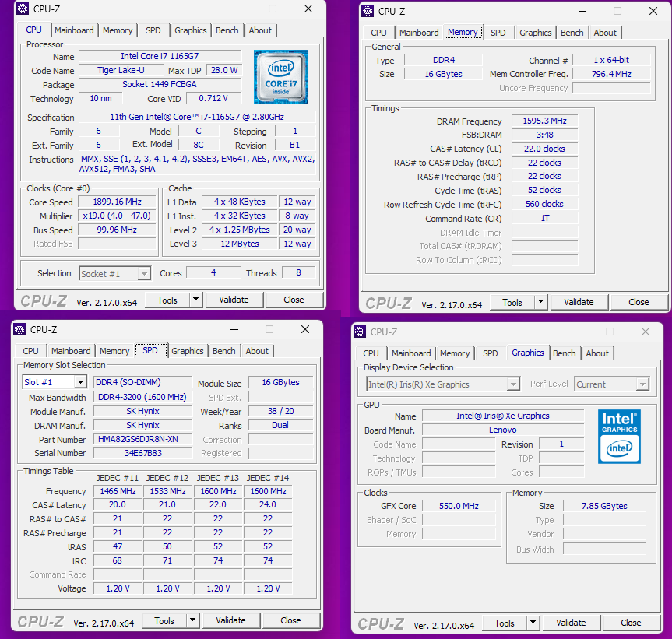The image size is (672, 639).
Task: Click the DRAM Frequency value 1595.3 MHz
Action: coord(544,121)
